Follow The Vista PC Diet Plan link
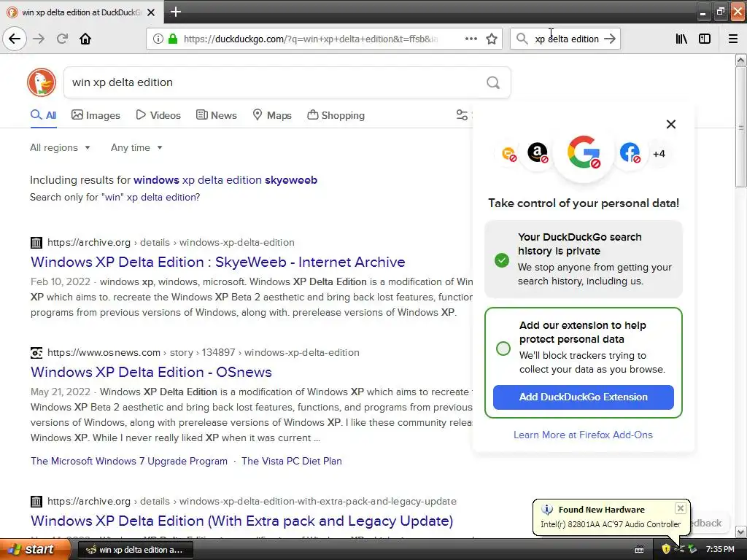The width and height of the screenshot is (747, 560). coord(292,461)
